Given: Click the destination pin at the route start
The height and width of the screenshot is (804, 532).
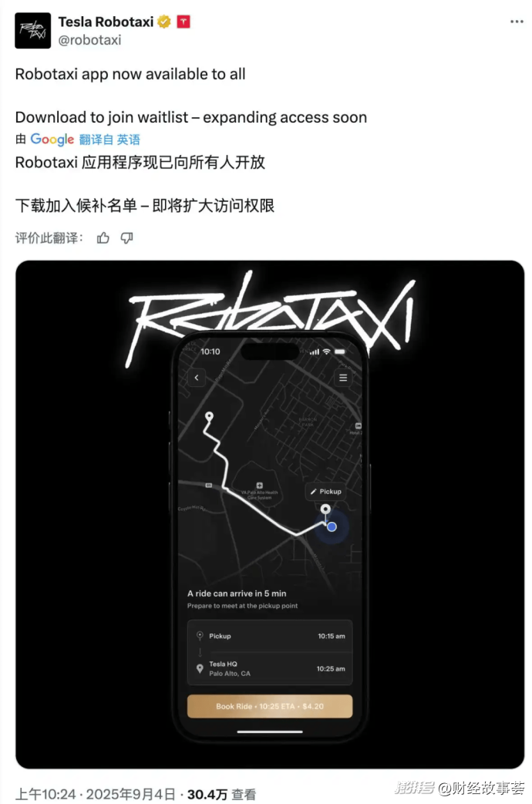Looking at the screenshot, I should pyautogui.click(x=209, y=416).
